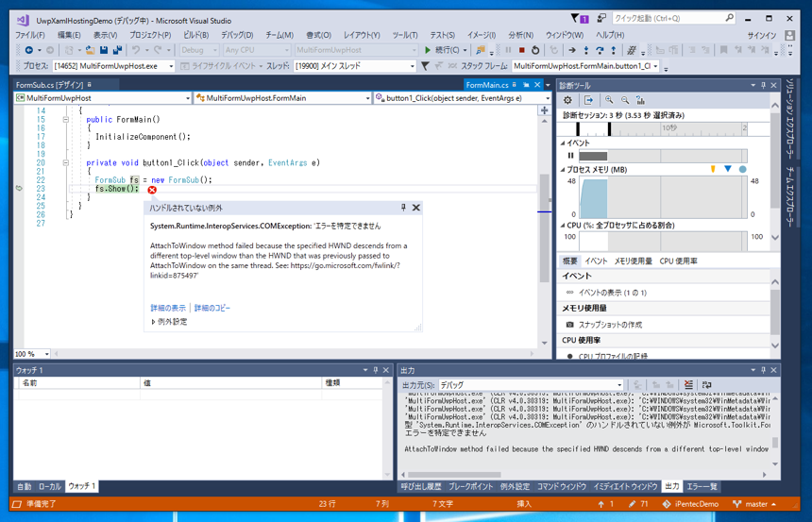Screen dimensions: 812x522
Task: Click the Continue button
Action: [442, 50]
